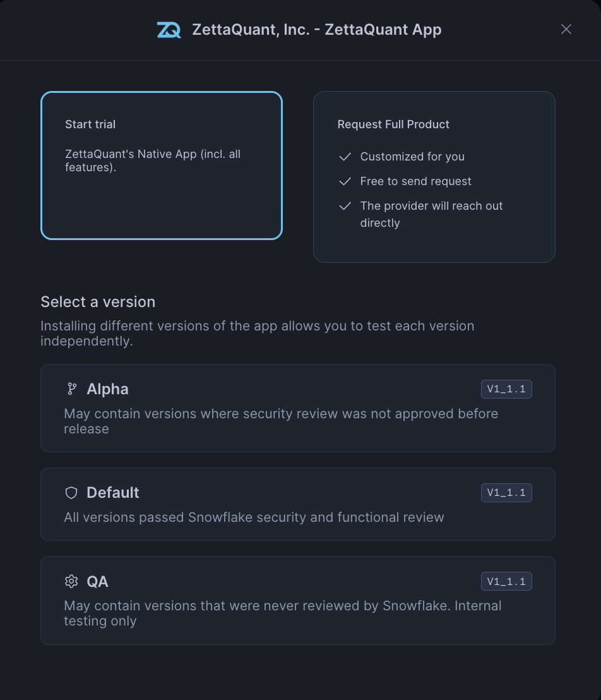Click the QA gear icon
601x700 pixels.
click(x=71, y=581)
